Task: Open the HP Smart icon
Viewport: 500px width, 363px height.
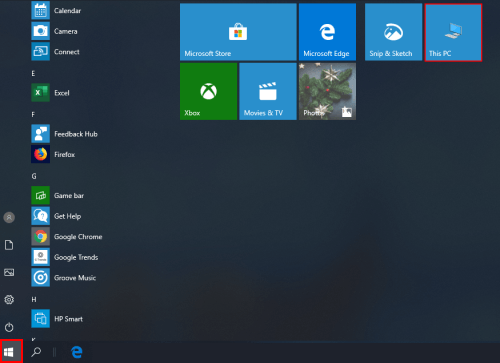Action: [40, 319]
